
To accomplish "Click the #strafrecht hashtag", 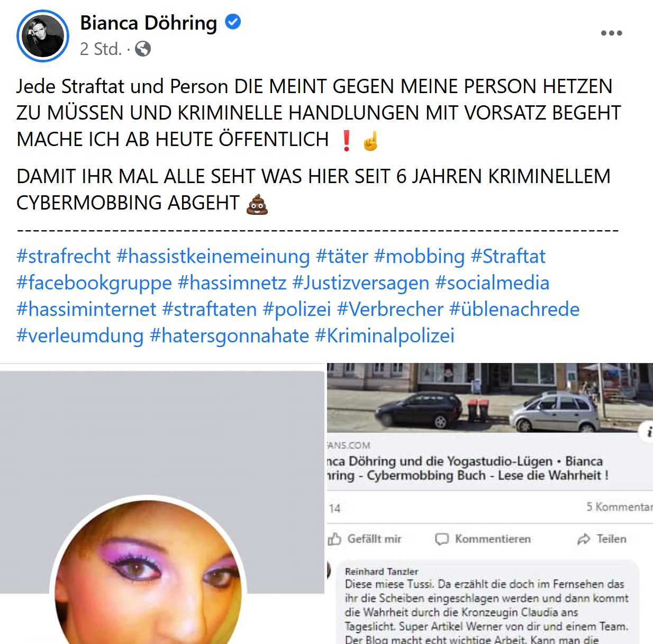I will pyautogui.click(x=64, y=256).
